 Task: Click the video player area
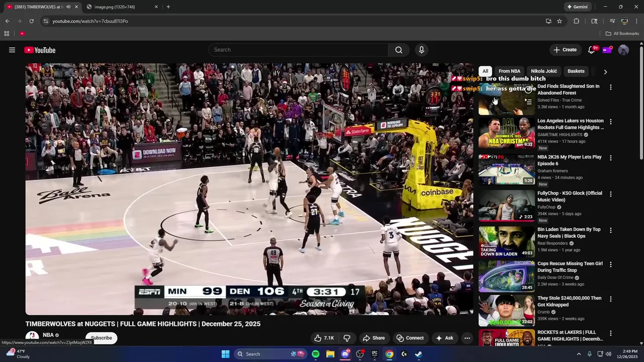pyautogui.click(x=249, y=189)
